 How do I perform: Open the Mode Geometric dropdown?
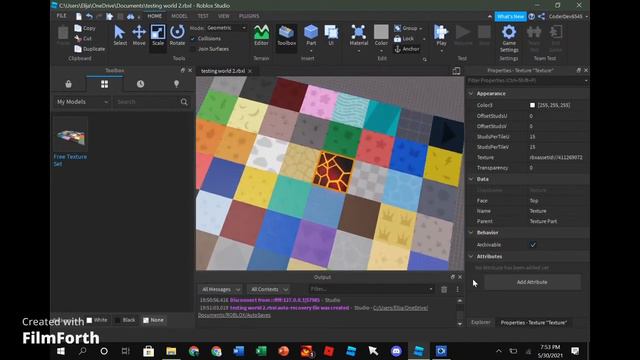226,28
